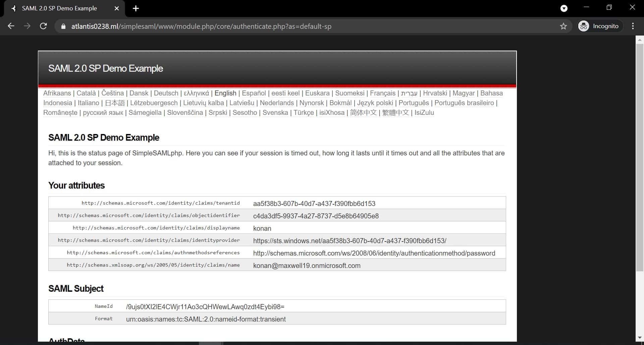
Task: Switch language to Hebrew (עברית)
Action: click(x=409, y=93)
